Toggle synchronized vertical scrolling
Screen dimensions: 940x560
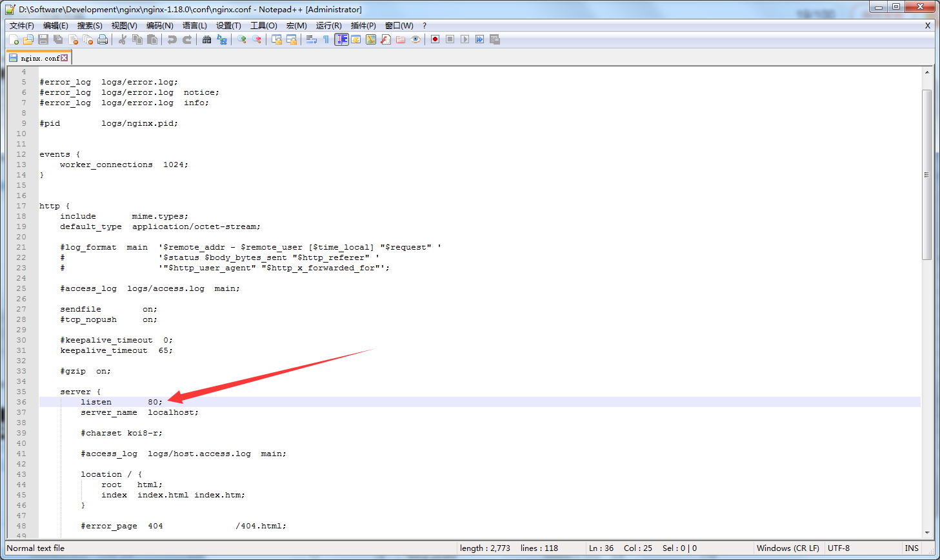(x=276, y=39)
